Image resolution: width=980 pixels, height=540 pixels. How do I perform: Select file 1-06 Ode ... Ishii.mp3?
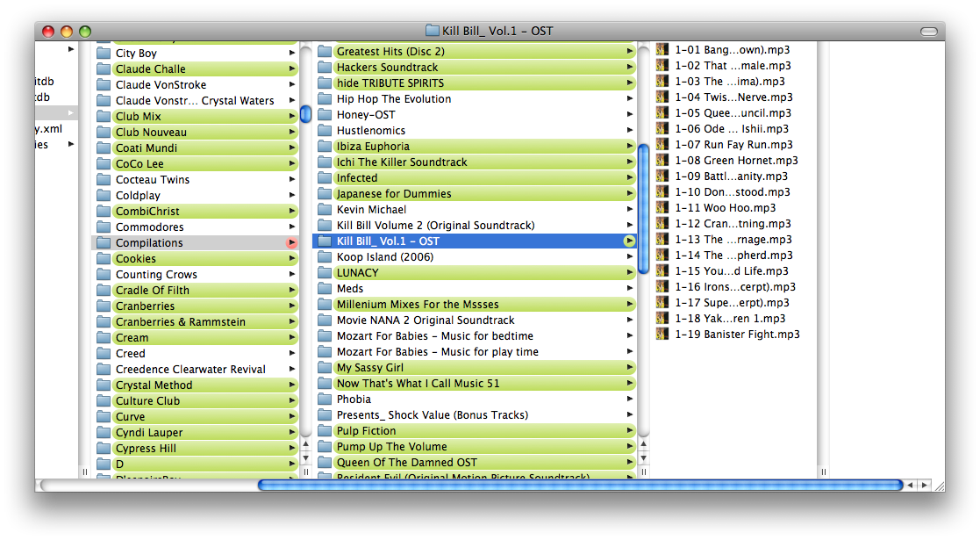point(733,128)
